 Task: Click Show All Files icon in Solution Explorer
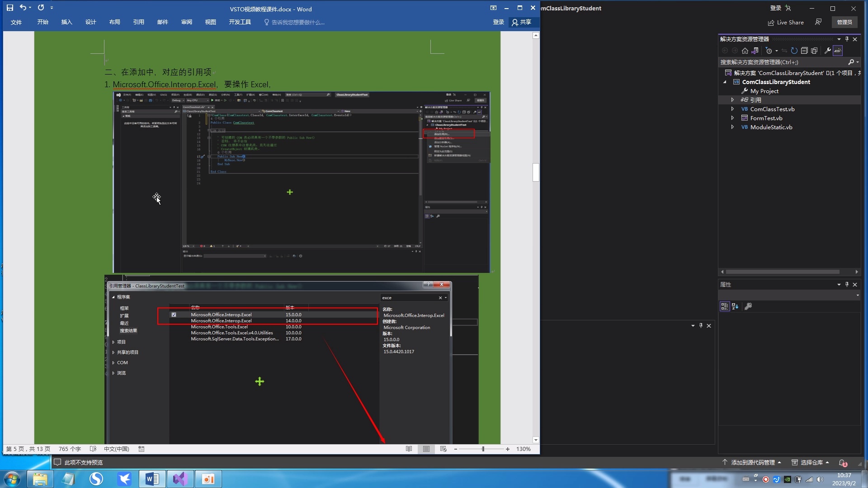click(x=814, y=51)
